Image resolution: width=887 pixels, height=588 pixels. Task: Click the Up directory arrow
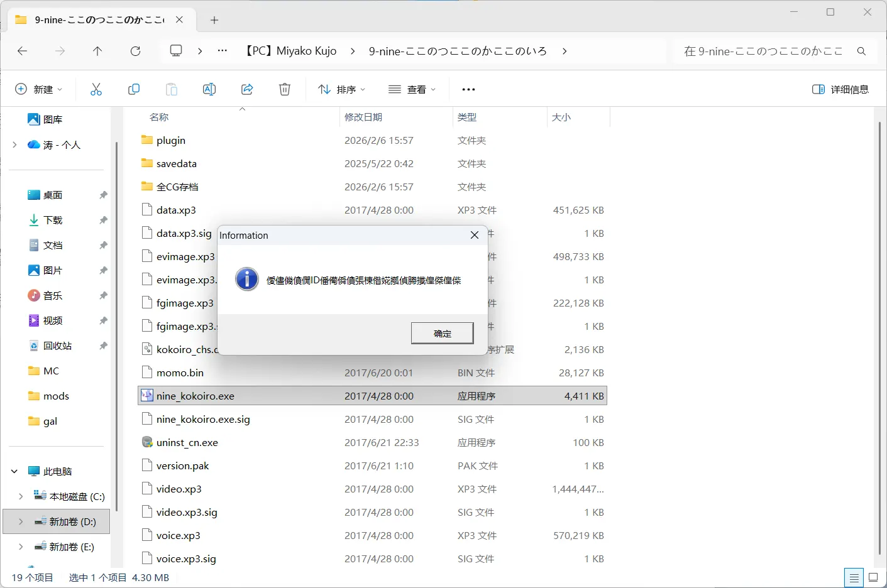97,51
